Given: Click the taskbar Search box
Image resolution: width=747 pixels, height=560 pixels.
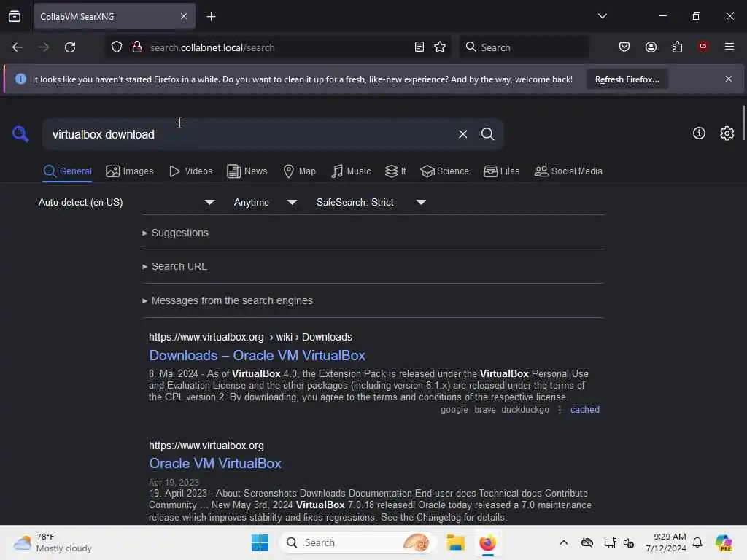Looking at the screenshot, I should click(357, 542).
